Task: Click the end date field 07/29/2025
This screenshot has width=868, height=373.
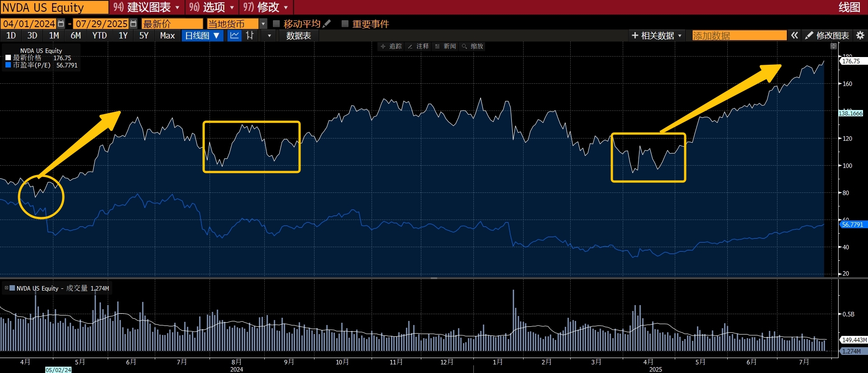Action: (101, 24)
